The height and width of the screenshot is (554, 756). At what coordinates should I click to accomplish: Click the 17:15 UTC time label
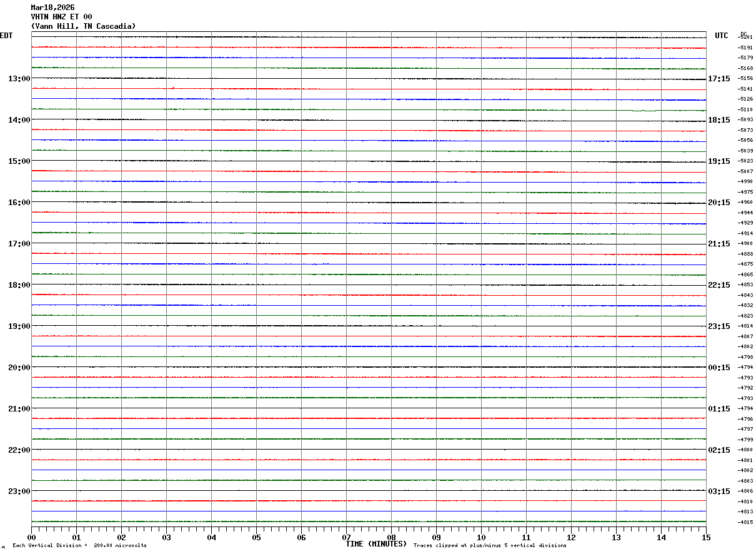tap(719, 79)
